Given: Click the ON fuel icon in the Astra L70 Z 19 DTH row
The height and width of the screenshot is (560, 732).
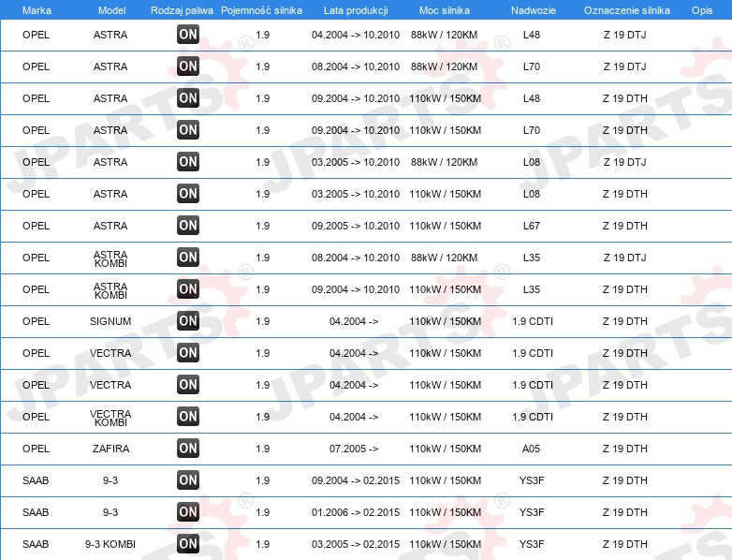Looking at the screenshot, I should click(x=188, y=129).
